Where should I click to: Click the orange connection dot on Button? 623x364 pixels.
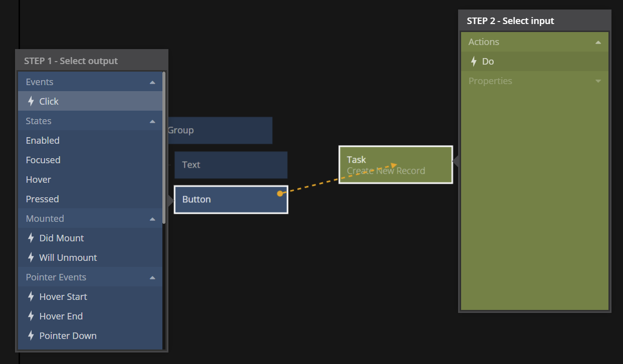[x=280, y=193]
